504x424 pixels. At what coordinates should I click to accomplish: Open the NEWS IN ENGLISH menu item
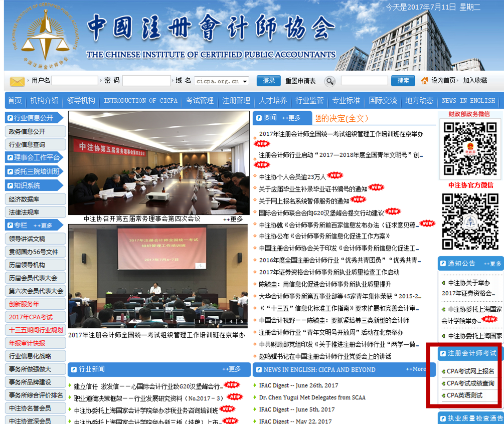(x=468, y=101)
